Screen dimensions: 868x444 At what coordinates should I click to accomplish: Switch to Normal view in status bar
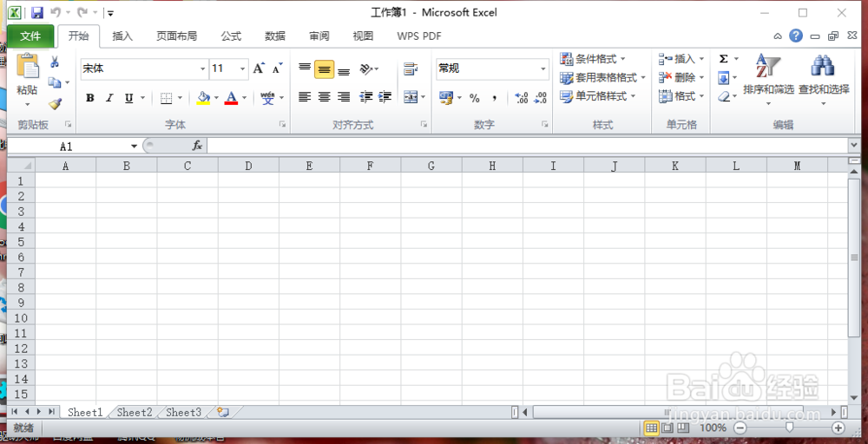pos(652,428)
